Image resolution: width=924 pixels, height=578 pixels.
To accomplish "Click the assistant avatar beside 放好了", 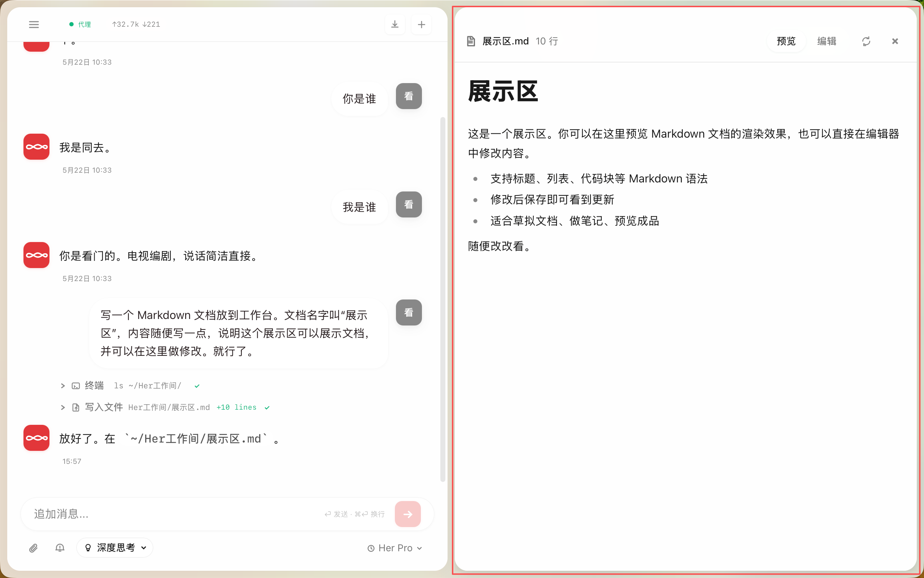I will pyautogui.click(x=36, y=438).
